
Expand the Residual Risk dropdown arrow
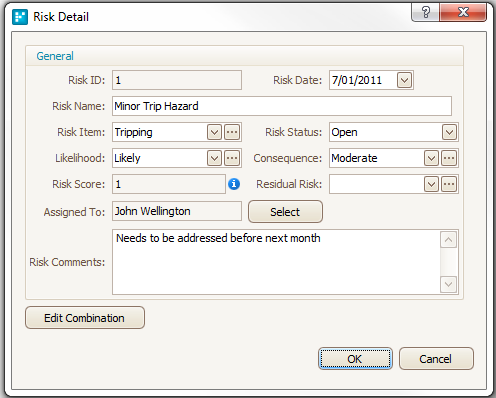tap(431, 184)
